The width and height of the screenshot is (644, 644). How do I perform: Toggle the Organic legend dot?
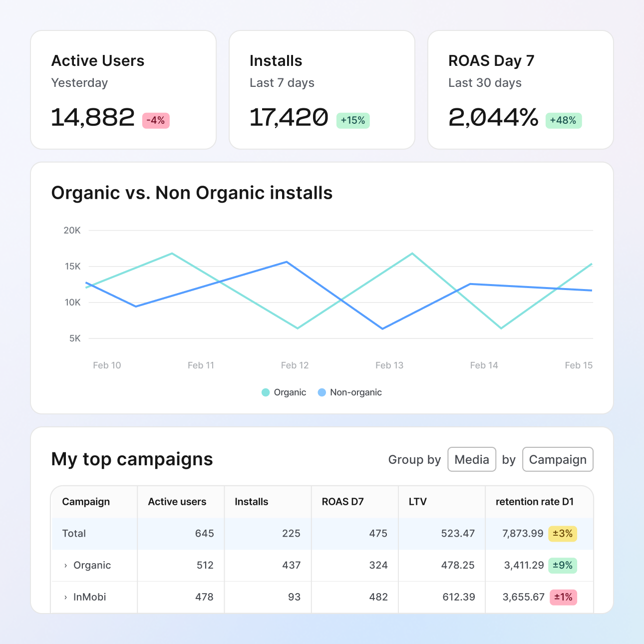tap(266, 392)
